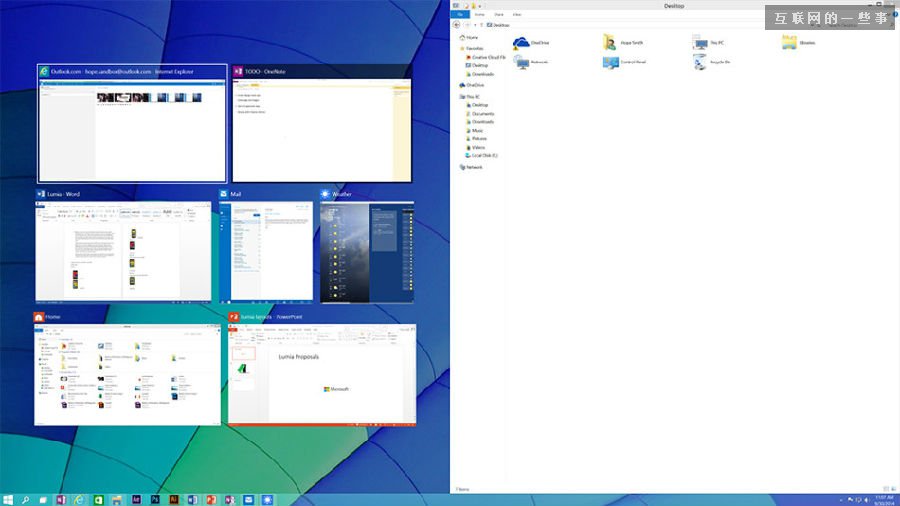
Task: Select the Home File Explorer window thumbnail
Action: tap(127, 369)
